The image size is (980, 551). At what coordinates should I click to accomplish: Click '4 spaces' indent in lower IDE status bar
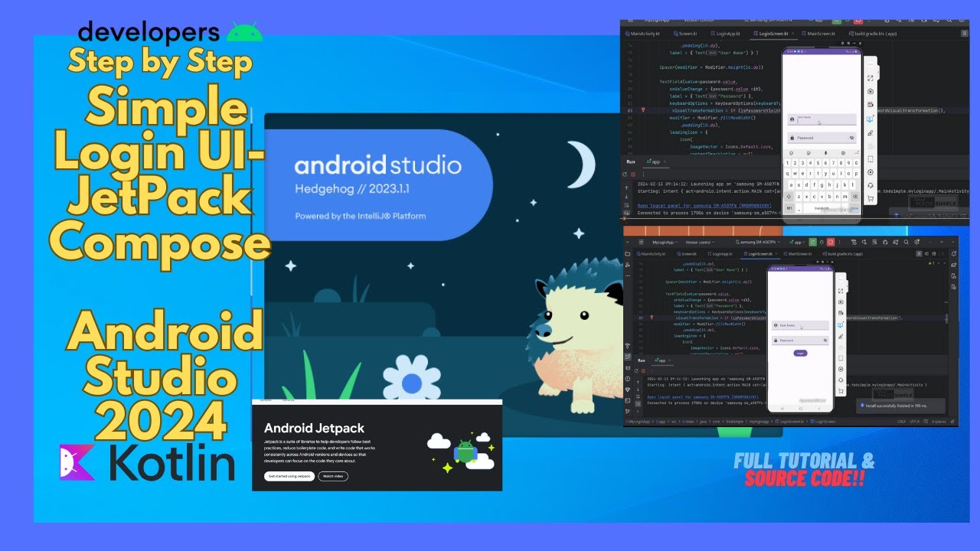(939, 422)
